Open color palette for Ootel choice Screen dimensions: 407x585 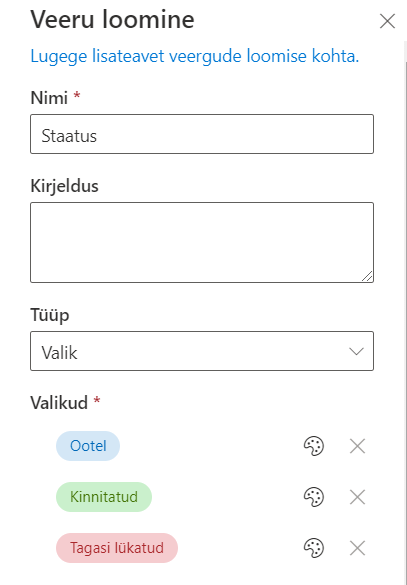[314, 446]
